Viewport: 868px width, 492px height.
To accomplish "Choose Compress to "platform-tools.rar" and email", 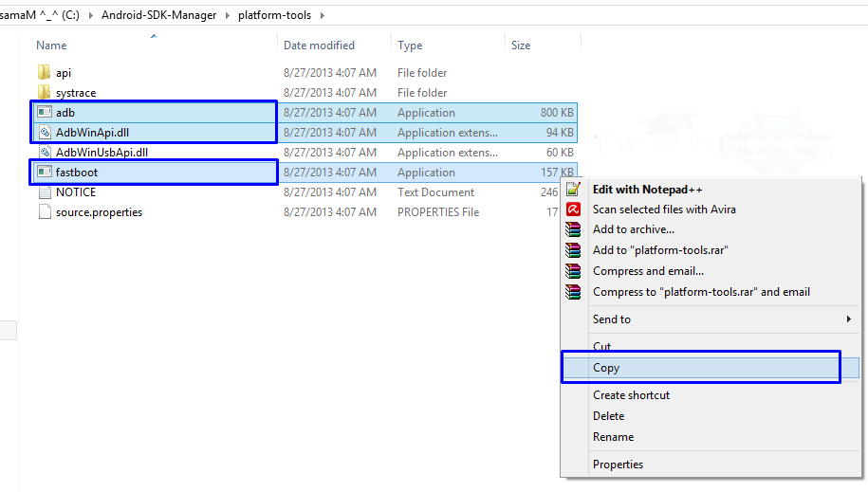I will (x=701, y=292).
